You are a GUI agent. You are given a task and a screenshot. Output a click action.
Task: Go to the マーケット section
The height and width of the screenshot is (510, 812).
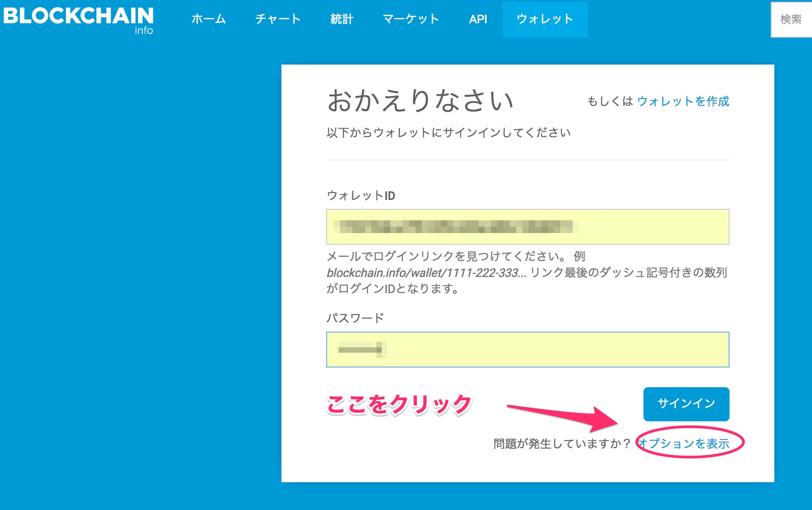click(x=410, y=19)
